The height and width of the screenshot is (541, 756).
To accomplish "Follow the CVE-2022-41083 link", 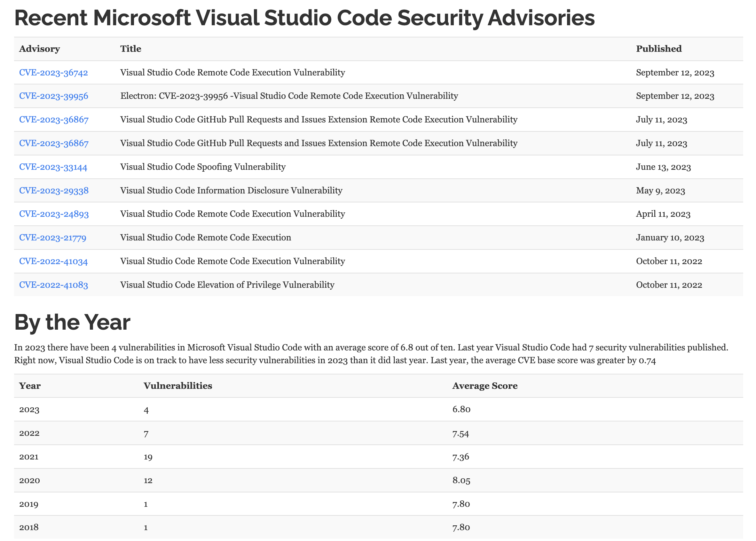I will [54, 285].
